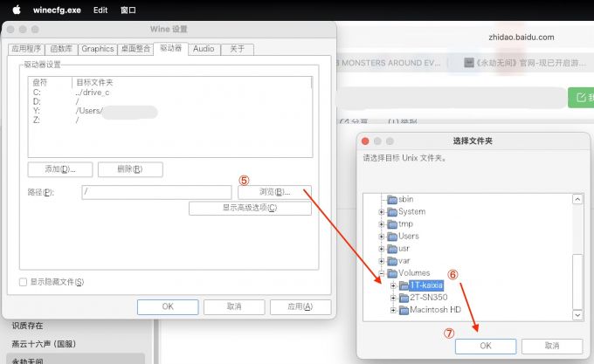Switch to the 驱动器 tab
The width and height of the screenshot is (594, 364).
pos(171,48)
